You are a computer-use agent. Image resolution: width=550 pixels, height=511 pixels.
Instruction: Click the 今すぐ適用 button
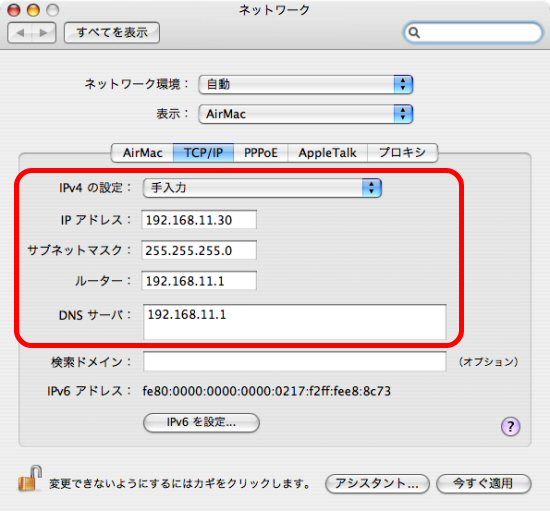point(484,484)
